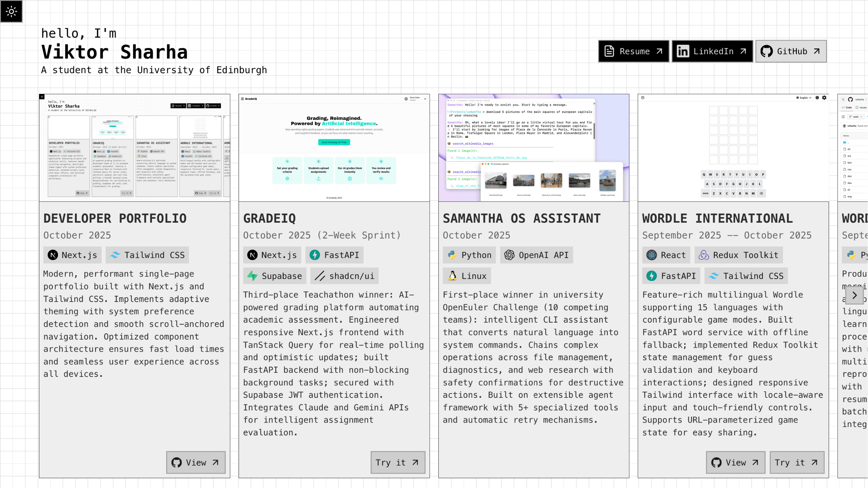Click the shadcn/ui badge on GradeIQ card
Image resolution: width=868 pixels, height=488 pixels.
[344, 276]
